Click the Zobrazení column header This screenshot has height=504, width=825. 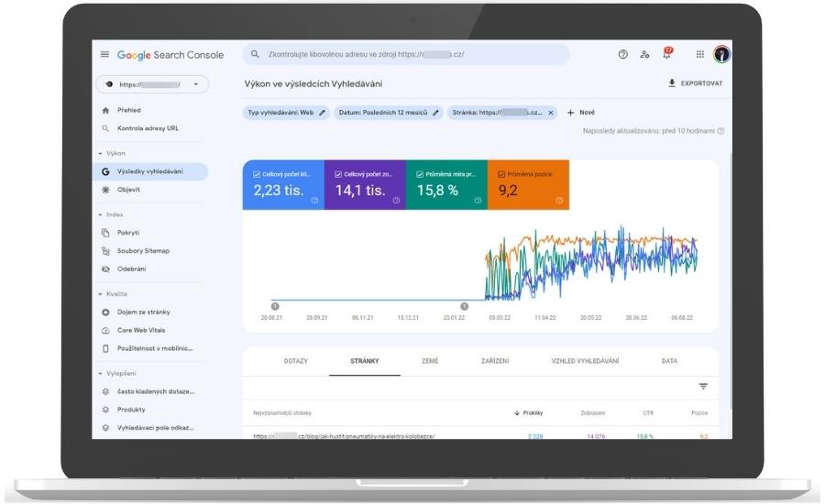[593, 413]
